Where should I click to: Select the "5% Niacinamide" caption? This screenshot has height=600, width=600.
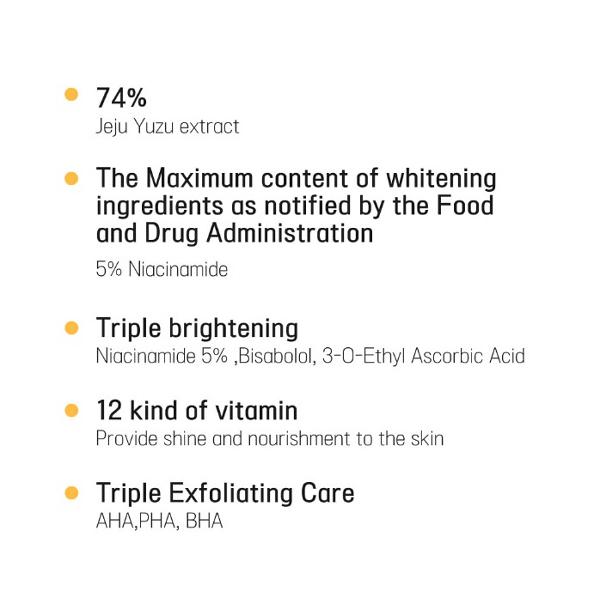click(162, 270)
